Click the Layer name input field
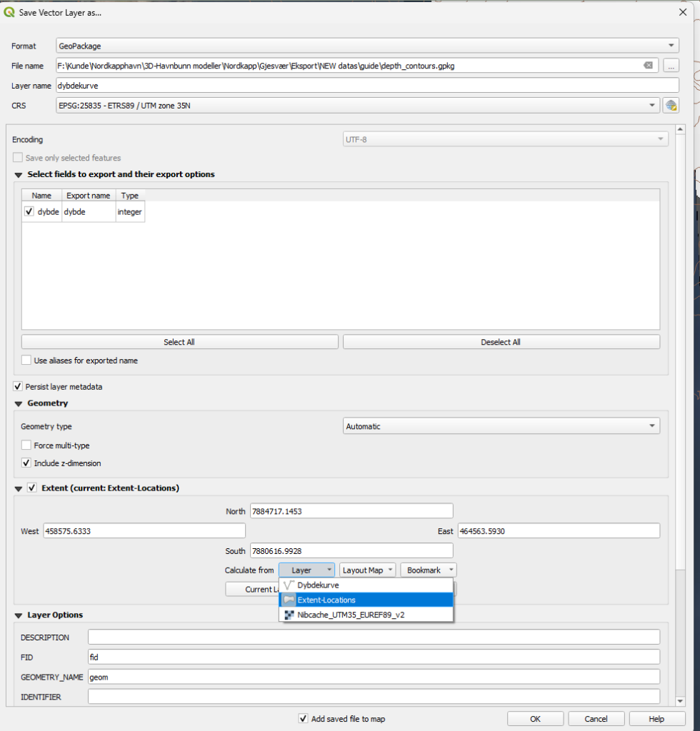Viewport: 700px width, 731px height. point(366,86)
